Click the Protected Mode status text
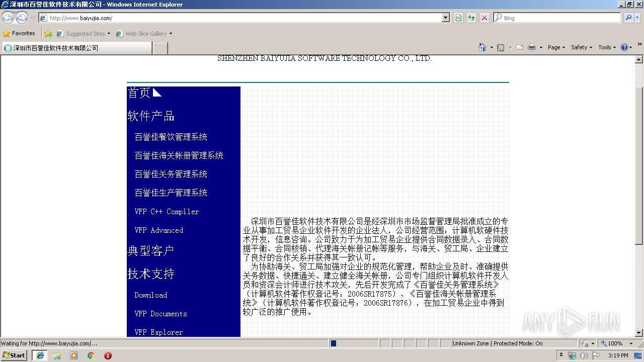 [498, 343]
